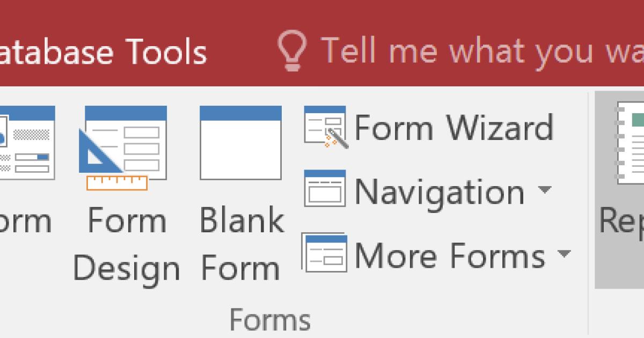Click the partially visible Form icon
The image size is (644, 338).
(x=27, y=143)
